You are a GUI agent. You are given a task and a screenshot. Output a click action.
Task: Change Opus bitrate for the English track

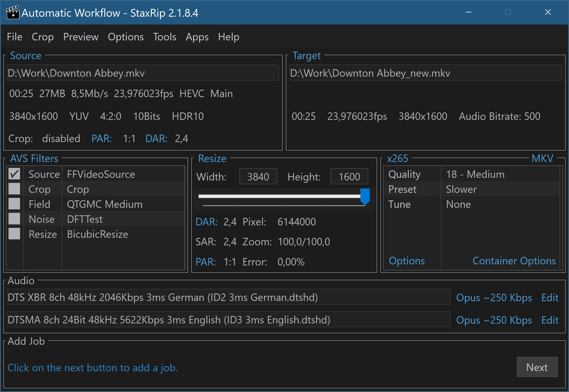coord(494,320)
